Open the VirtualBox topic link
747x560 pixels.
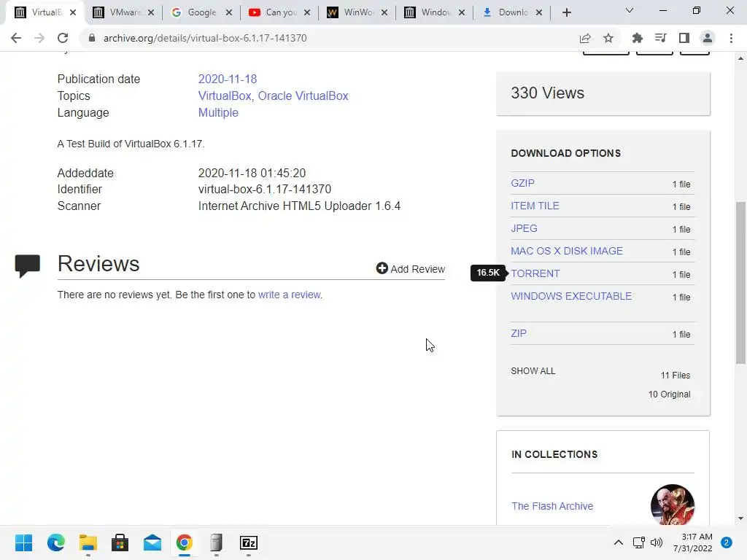[x=225, y=96]
